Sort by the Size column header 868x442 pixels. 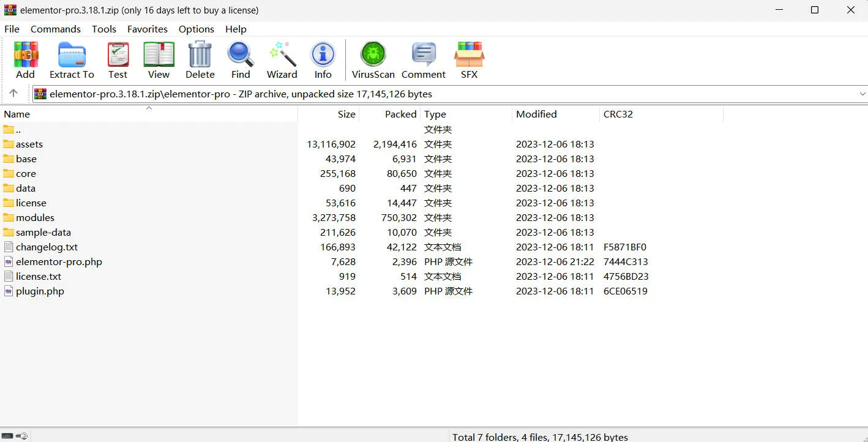pyautogui.click(x=329, y=114)
